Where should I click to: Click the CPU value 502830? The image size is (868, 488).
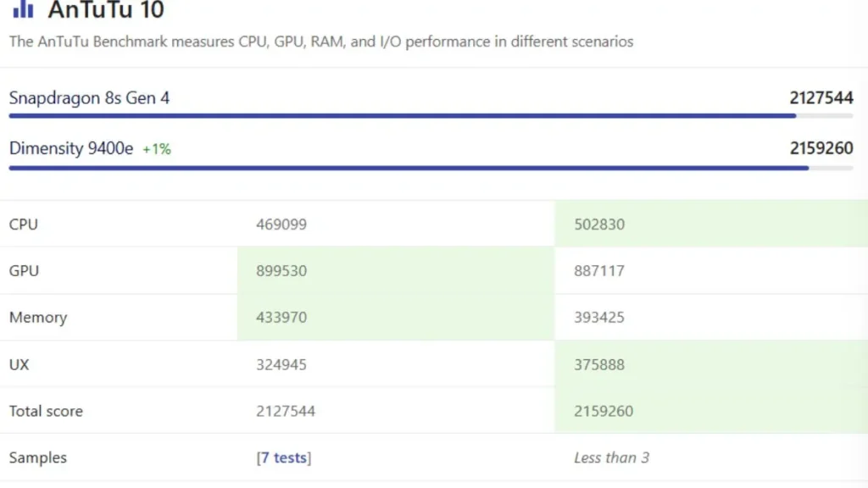click(599, 224)
